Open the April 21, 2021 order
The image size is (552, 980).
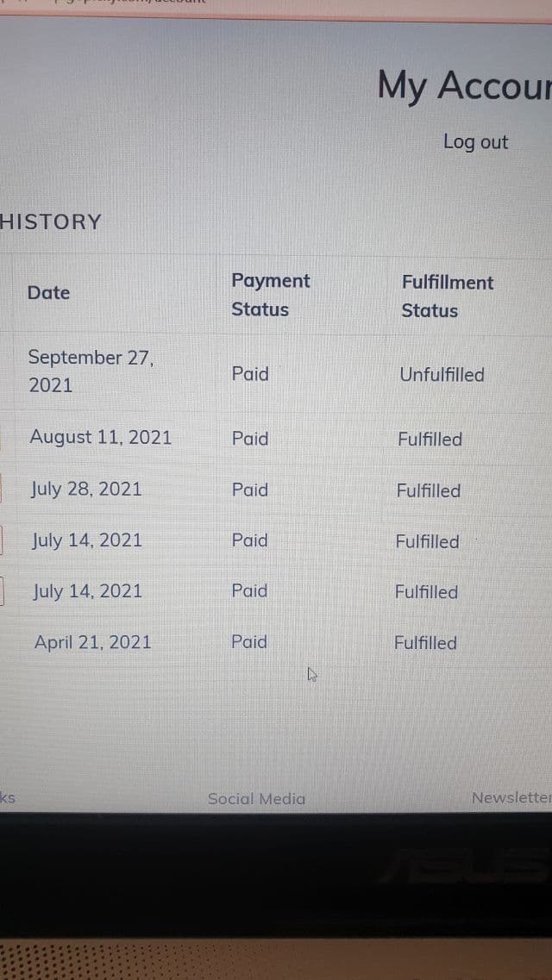pyautogui.click(x=92, y=642)
